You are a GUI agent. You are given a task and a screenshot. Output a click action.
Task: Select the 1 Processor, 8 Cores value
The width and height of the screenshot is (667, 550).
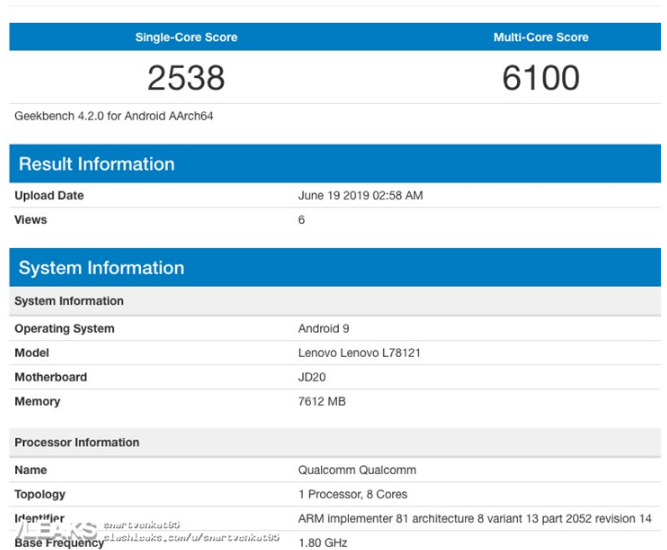353,494
